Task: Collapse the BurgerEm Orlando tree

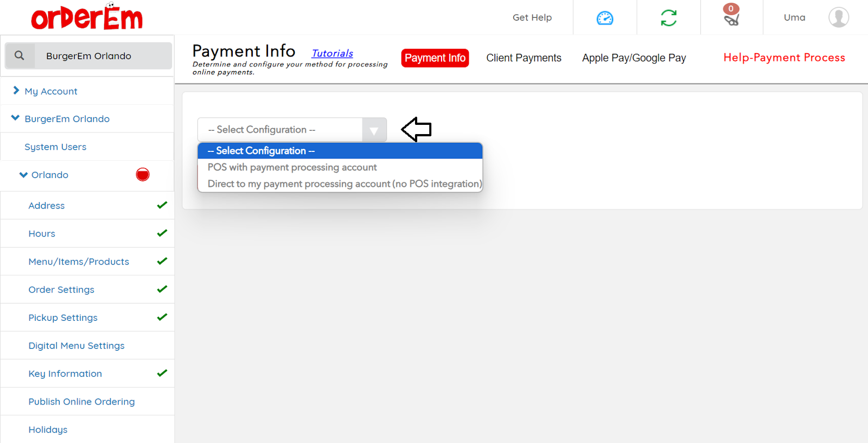Action: tap(15, 118)
